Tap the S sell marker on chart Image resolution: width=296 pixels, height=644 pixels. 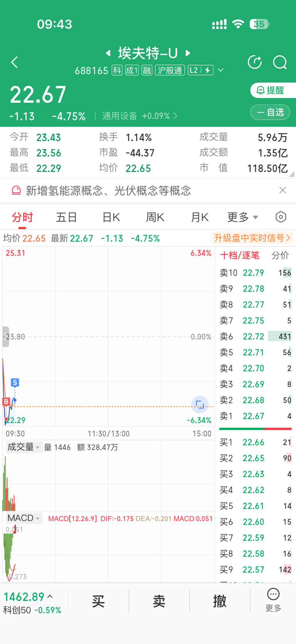(15, 383)
